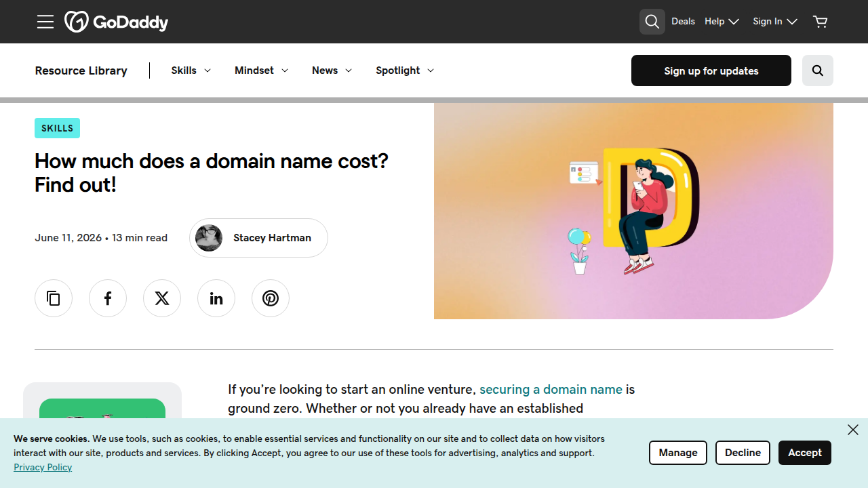Open the Privacy Policy link
This screenshot has width=868, height=488.
pos(43,468)
